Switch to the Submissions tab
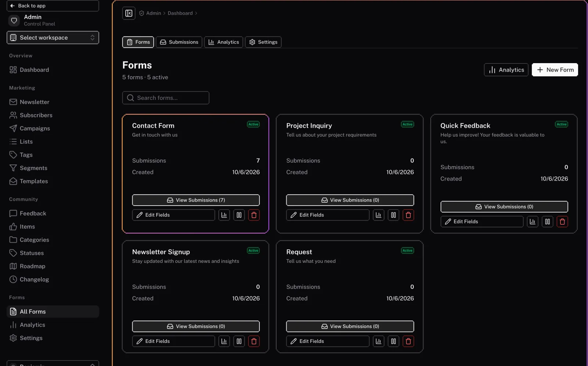588x366 pixels. coord(179,42)
